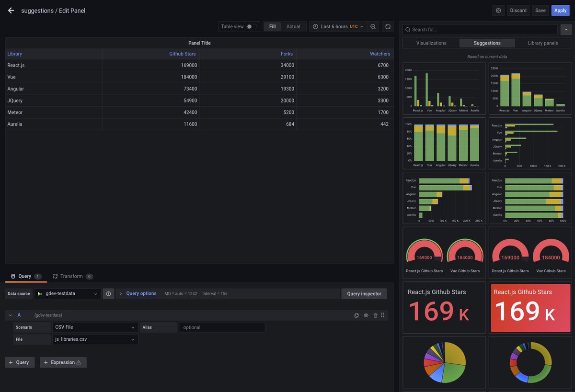Viewport: 575px width, 392px height.
Task: Choose the stacked vertical bar chart suggestion
Action: pos(530,89)
